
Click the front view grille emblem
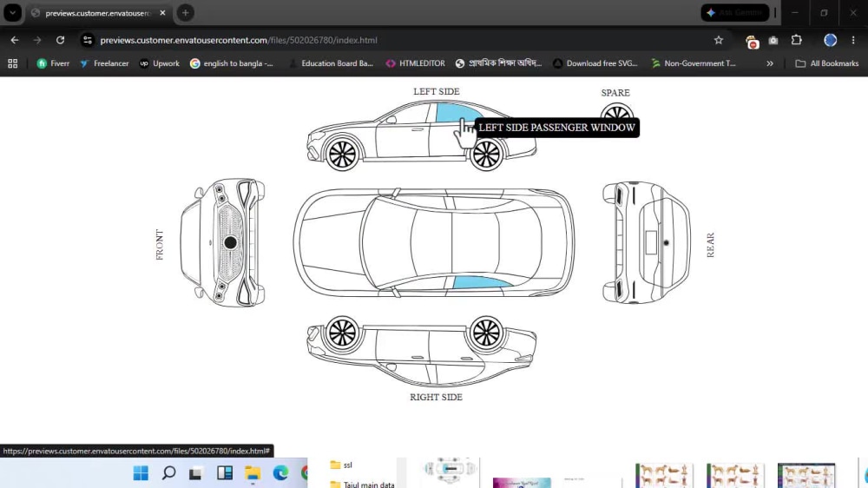click(x=231, y=242)
